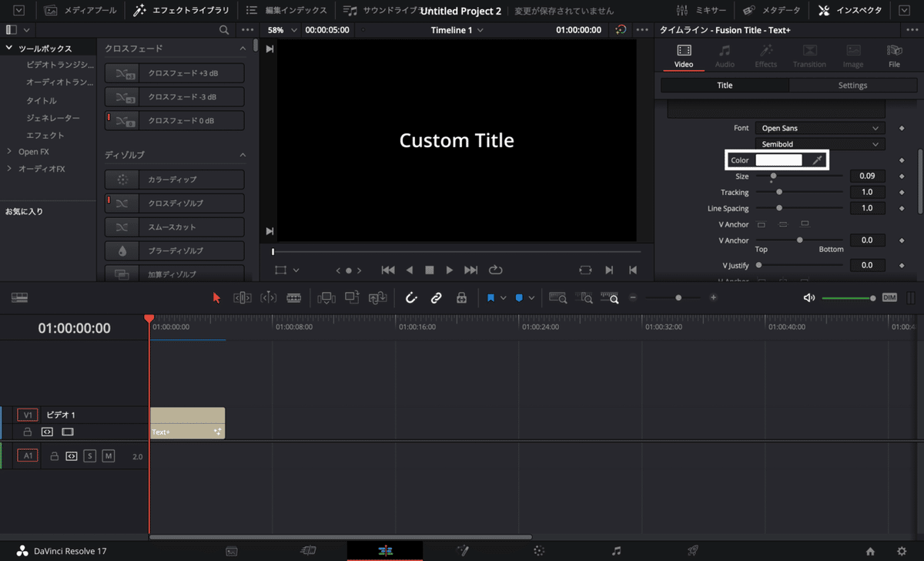The height and width of the screenshot is (561, 924).
Task: Open project settings gear icon
Action: point(902,551)
